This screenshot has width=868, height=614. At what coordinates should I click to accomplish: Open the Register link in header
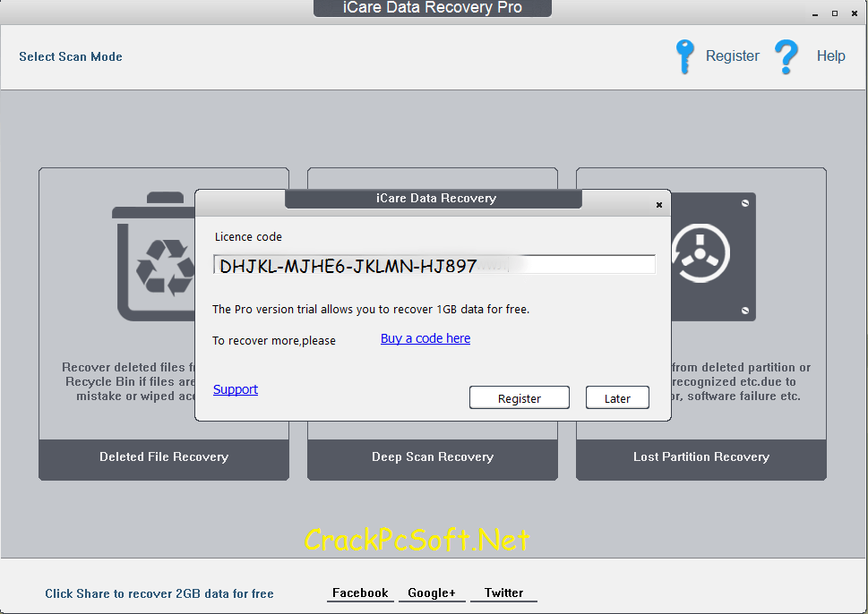732,55
